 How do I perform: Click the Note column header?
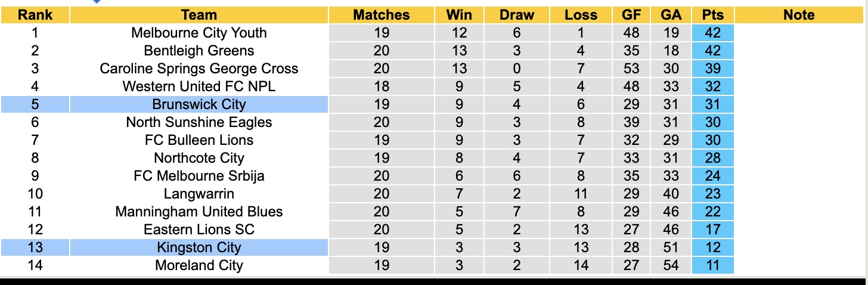point(799,15)
